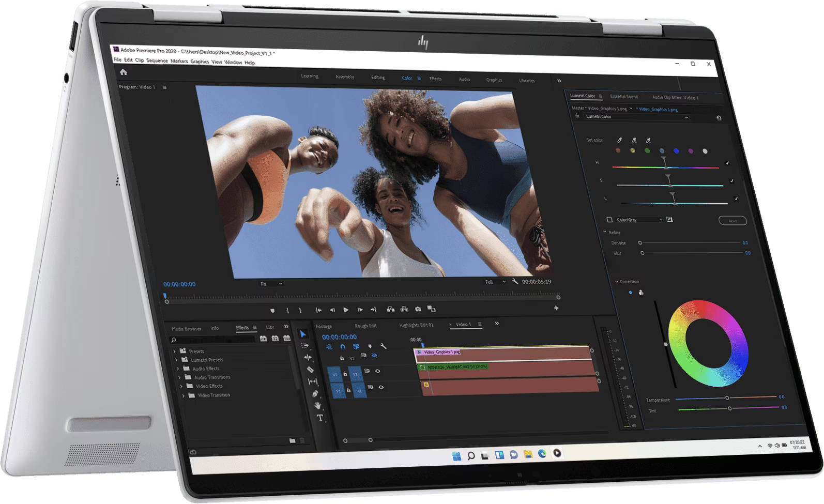This screenshot has height=504, width=824.
Task: Toggle Linked Selection in the timeline
Action: [356, 346]
